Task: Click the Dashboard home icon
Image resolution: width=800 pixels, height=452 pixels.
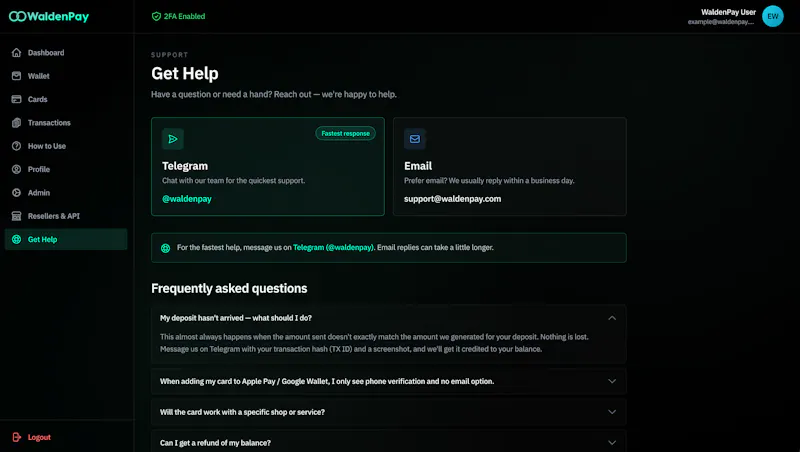Action: pos(16,53)
